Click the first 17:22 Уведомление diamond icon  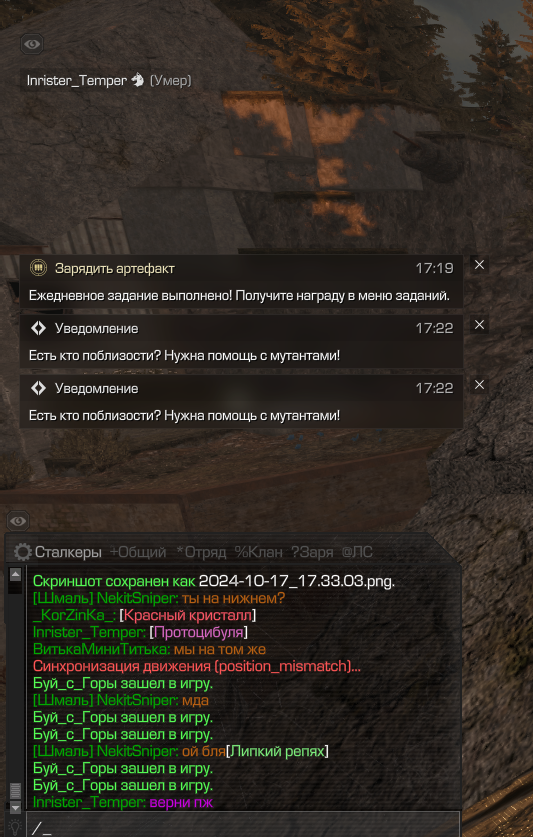pyautogui.click(x=38, y=328)
